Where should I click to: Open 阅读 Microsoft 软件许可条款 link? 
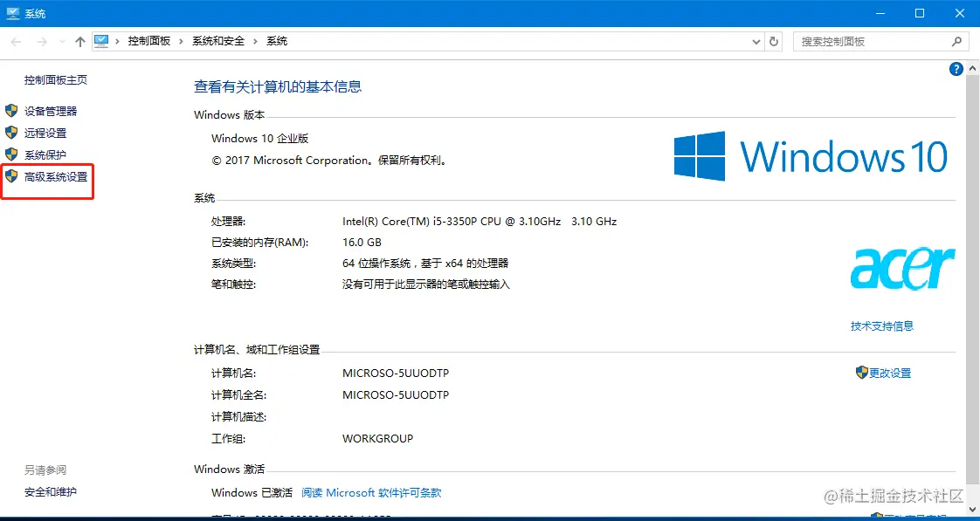point(371,493)
